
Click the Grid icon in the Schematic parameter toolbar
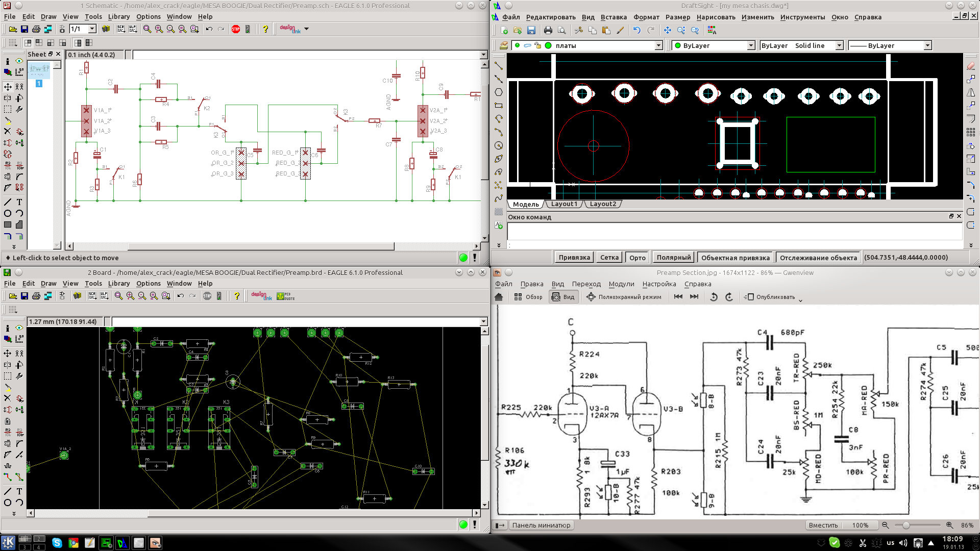[x=13, y=43]
